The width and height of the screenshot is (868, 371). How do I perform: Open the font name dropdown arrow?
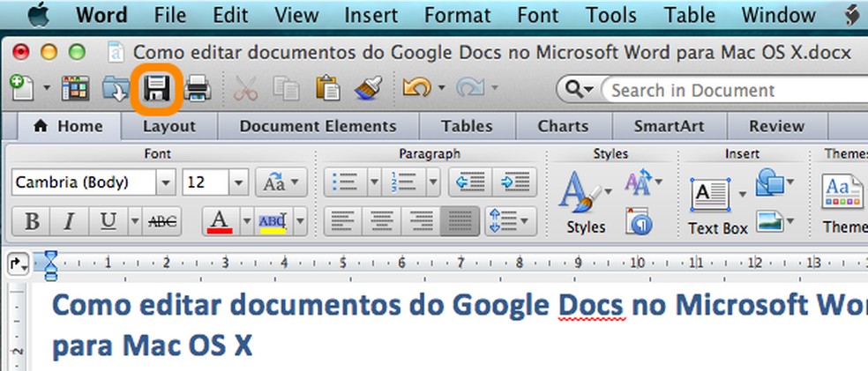click(x=166, y=182)
